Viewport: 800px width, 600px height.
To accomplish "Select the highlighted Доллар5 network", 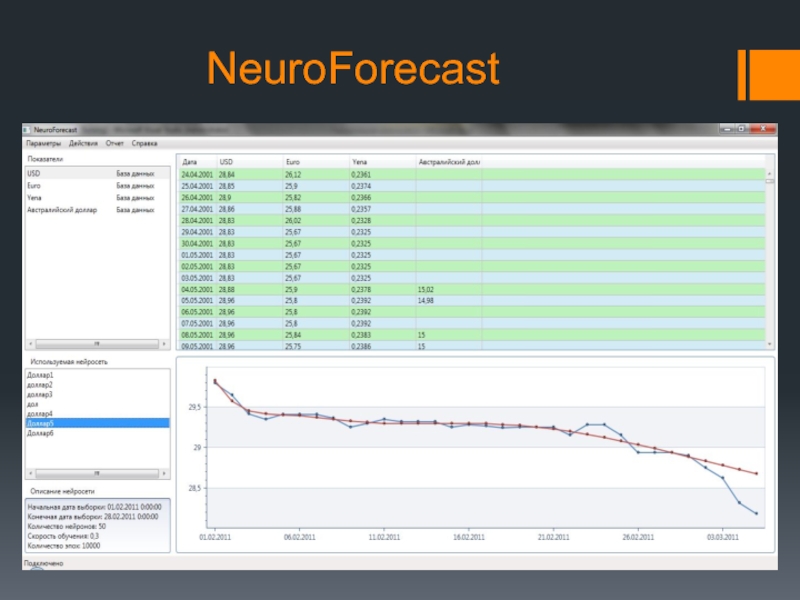I will pyautogui.click(x=41, y=423).
